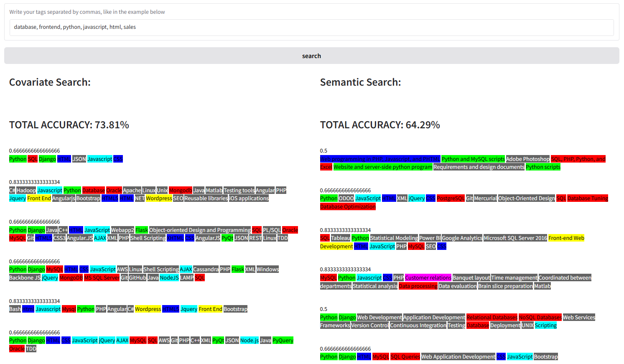Click the Backbone JS tag
Viewport: 624px width, 364px height.
point(25,278)
